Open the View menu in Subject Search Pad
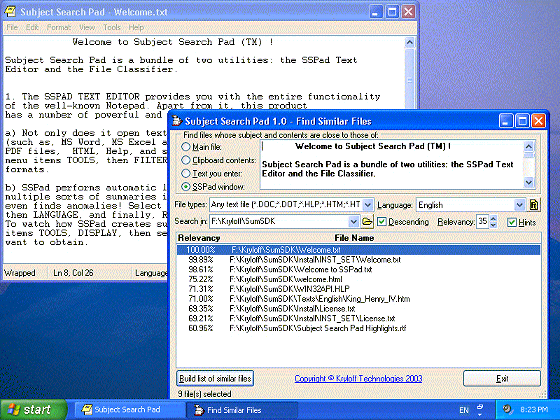The width and height of the screenshot is (560, 420). 87,28
